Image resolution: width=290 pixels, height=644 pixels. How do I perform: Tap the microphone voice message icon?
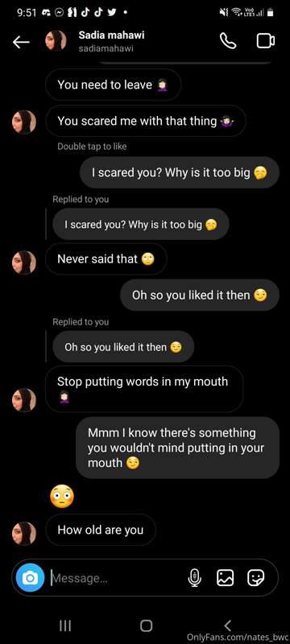[x=194, y=577]
